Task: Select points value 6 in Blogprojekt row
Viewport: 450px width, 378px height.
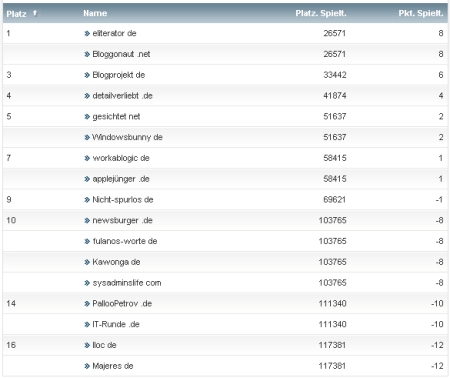Action: tap(441, 75)
